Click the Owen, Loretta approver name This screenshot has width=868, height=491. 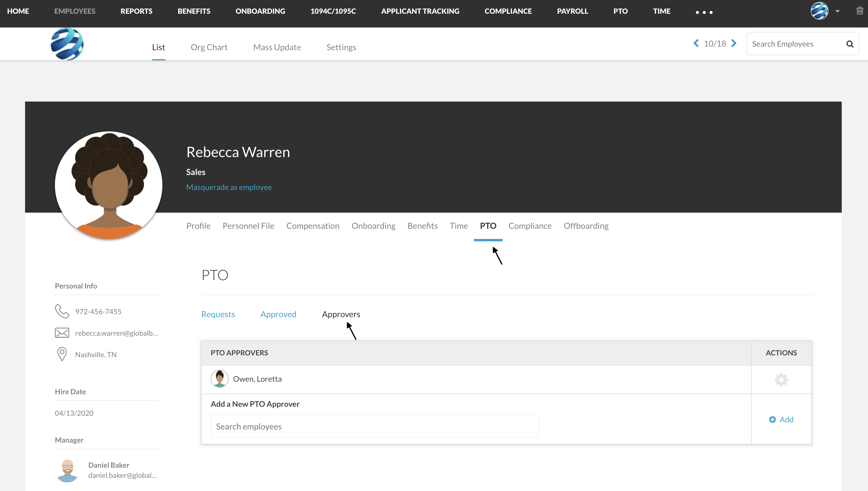pos(257,379)
